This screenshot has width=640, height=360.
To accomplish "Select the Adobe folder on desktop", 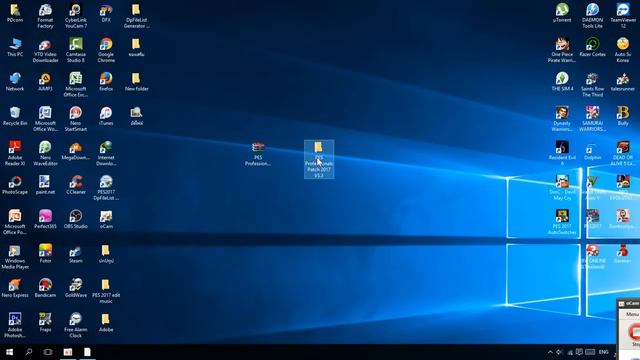I will click(x=106, y=322).
